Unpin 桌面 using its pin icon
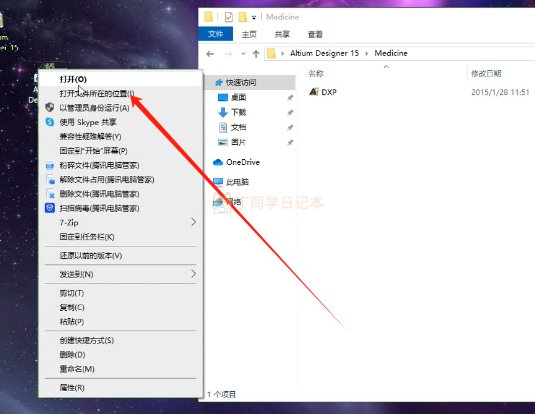 pos(290,98)
